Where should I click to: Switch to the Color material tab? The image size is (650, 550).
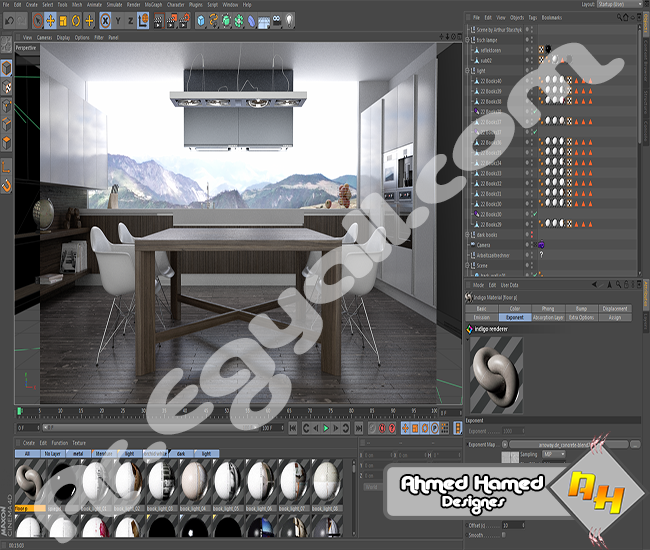[515, 308]
